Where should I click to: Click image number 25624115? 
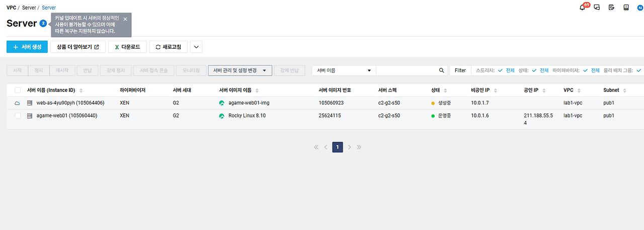pyautogui.click(x=330, y=116)
